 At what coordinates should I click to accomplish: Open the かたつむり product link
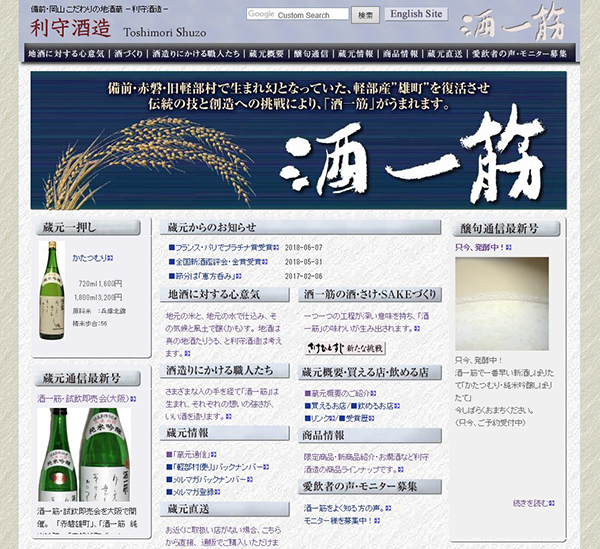click(93, 258)
